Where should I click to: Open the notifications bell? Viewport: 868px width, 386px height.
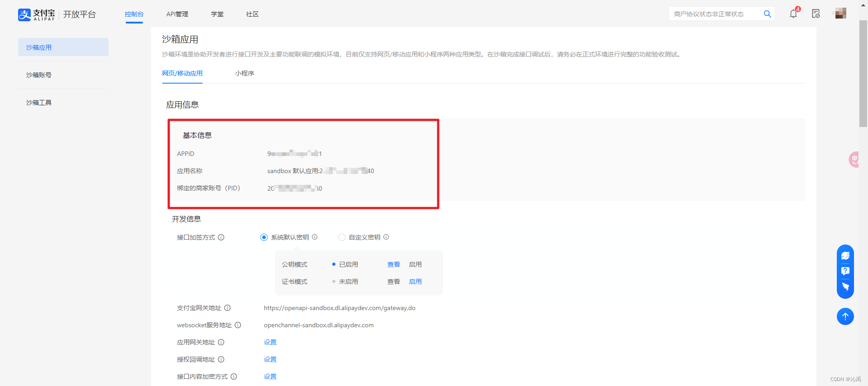click(x=793, y=14)
